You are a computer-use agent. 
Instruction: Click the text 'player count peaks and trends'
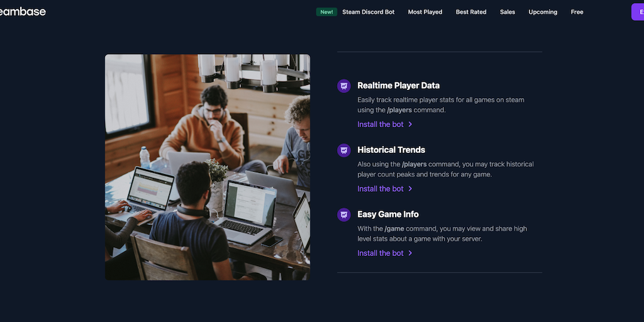[x=402, y=175]
